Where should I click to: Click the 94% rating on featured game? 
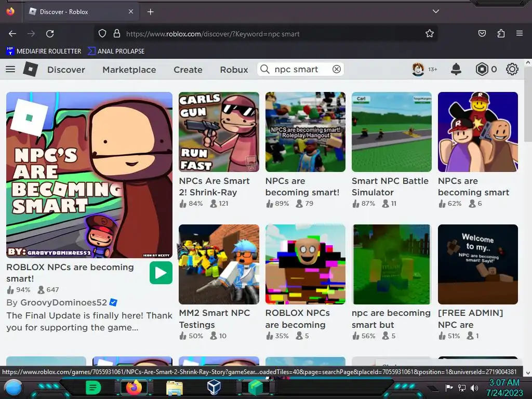[19, 290]
